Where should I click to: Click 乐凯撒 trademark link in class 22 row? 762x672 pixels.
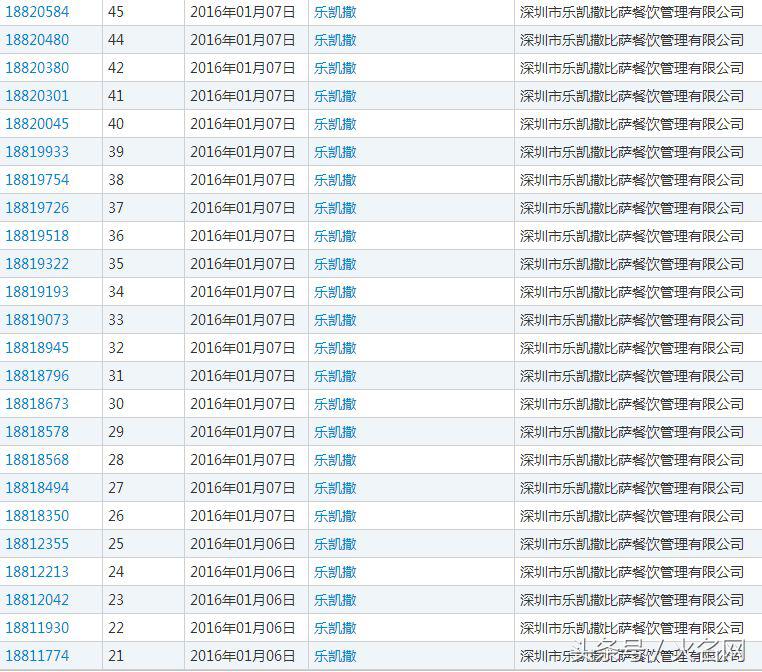point(335,628)
